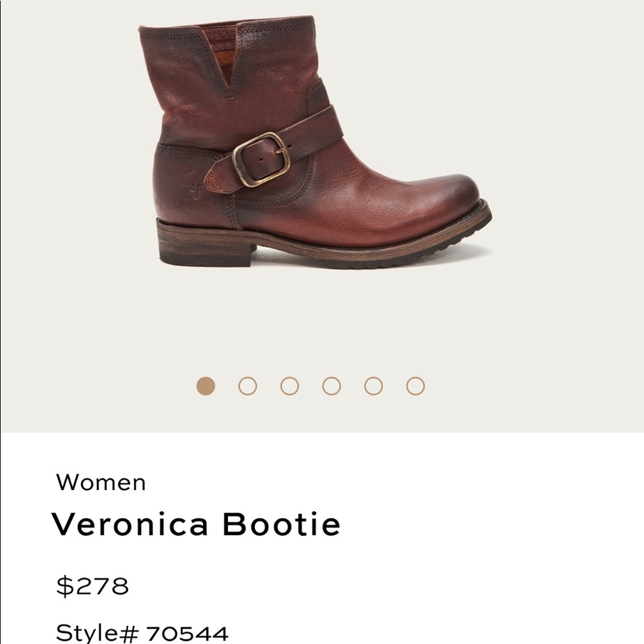Screen dimensions: 644x644
Task: Open the Women category link
Action: [x=101, y=483]
